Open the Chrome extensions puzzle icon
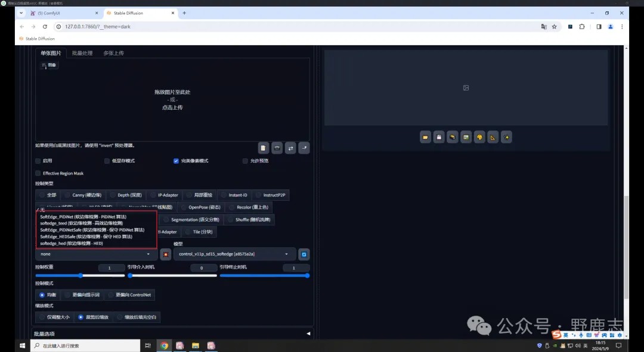This screenshot has width=644, height=352. click(x=582, y=27)
